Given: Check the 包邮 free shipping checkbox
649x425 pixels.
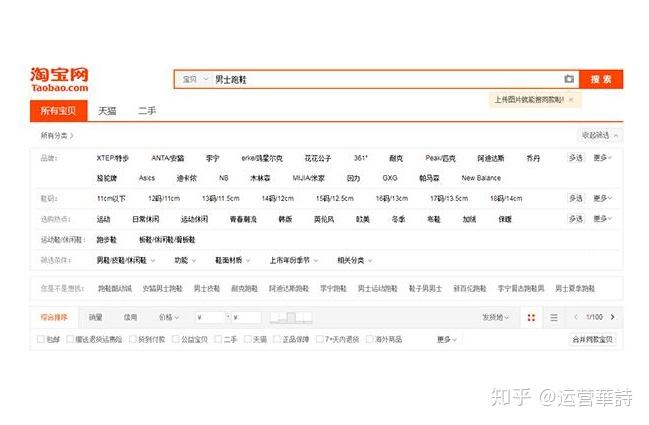Looking at the screenshot, I should (41, 339).
